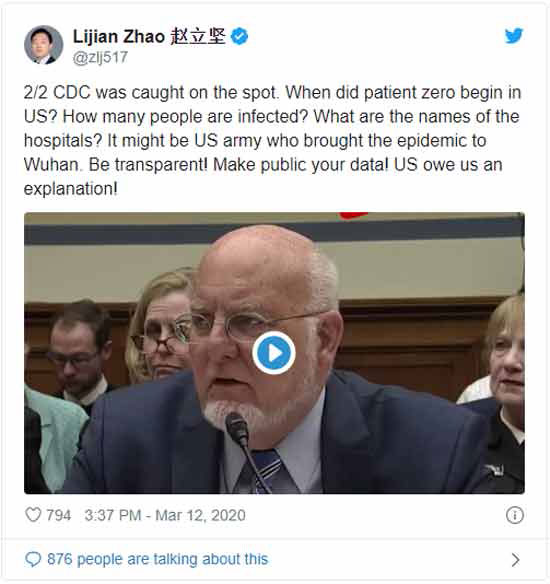Screen dimensions: 550x584
Task: Click the Twitter bird logo
Action: point(514,36)
